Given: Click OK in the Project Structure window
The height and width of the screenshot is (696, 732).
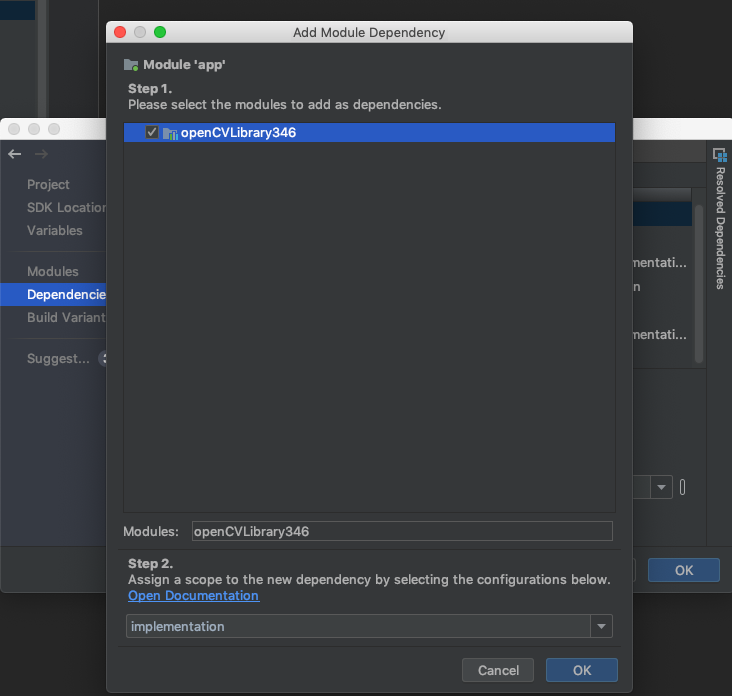Looking at the screenshot, I should 684,570.
